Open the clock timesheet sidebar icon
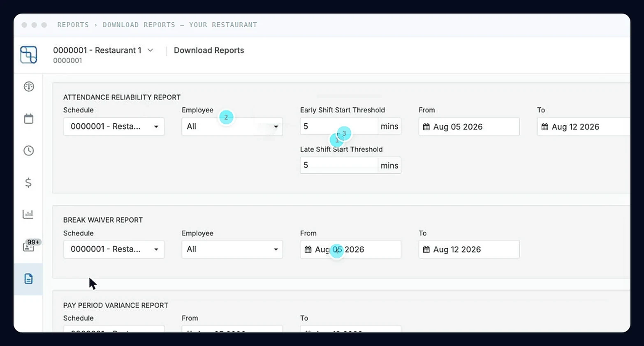 click(29, 151)
